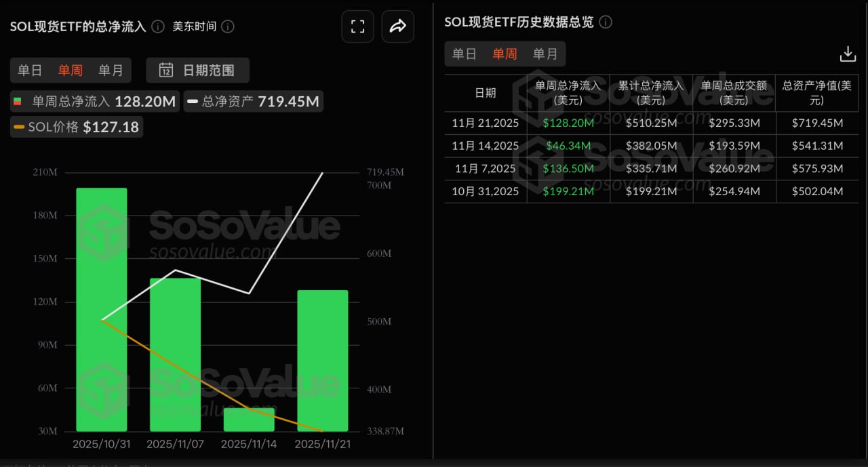The width and height of the screenshot is (868, 467).
Task: Open the 日期范围 date range picker
Action: (197, 70)
